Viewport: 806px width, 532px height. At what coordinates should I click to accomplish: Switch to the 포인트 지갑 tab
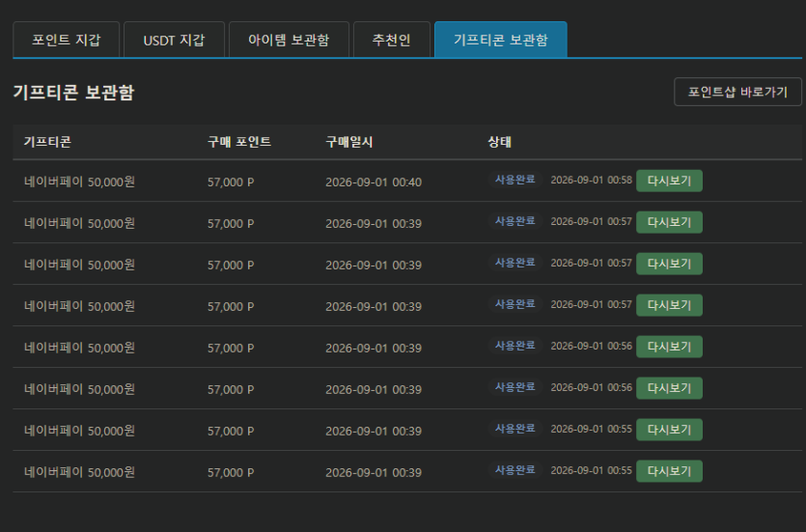point(67,40)
